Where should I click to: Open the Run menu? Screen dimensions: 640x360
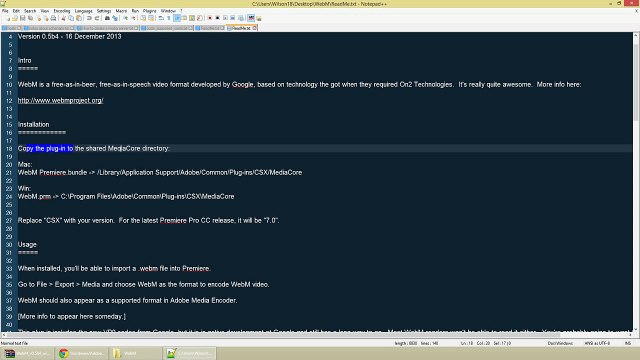(135, 11)
